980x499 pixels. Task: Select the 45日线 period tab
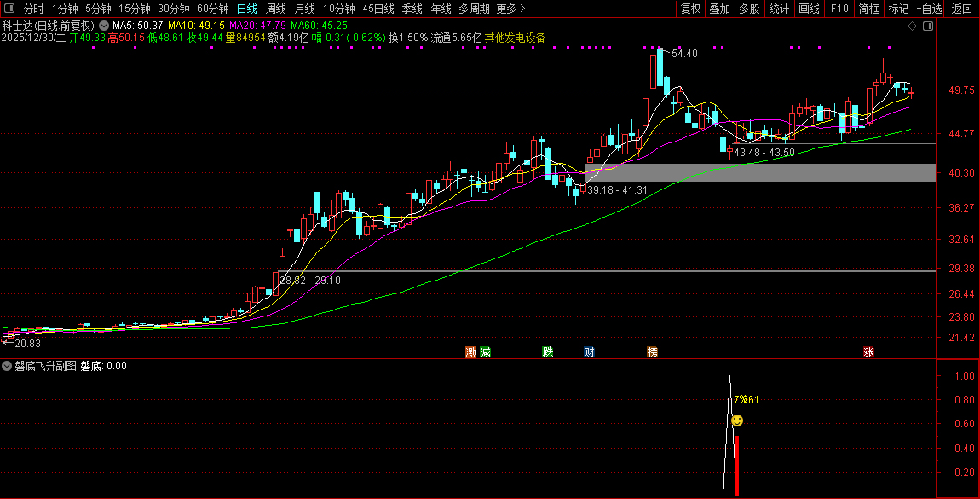coord(378,9)
